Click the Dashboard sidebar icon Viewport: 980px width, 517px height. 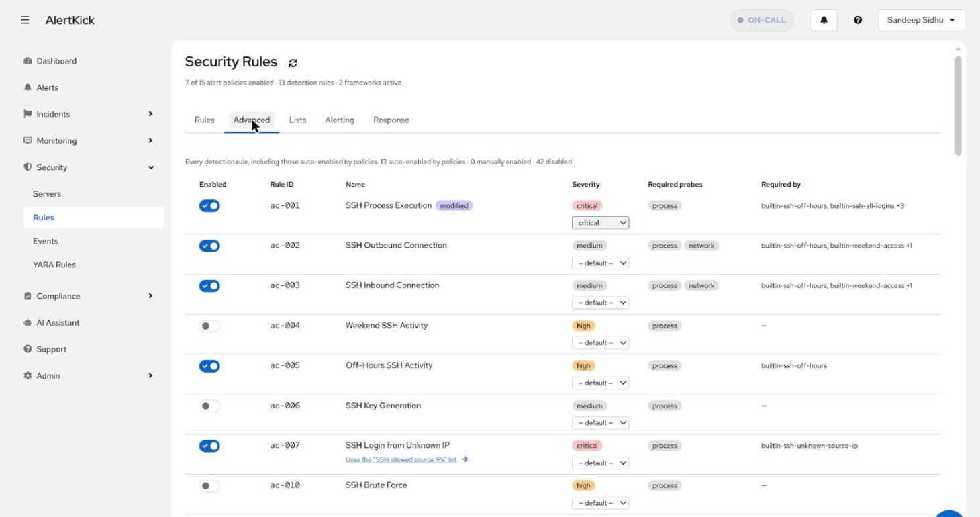(28, 61)
